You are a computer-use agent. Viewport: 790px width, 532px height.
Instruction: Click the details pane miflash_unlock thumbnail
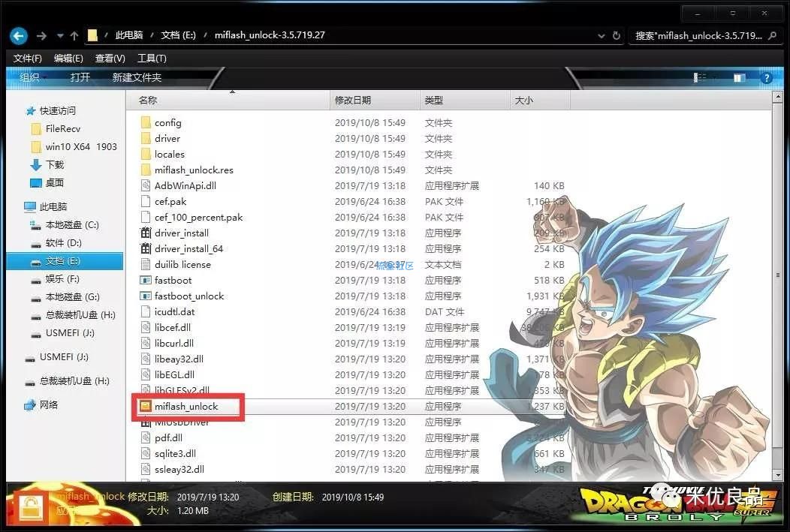[x=32, y=506]
